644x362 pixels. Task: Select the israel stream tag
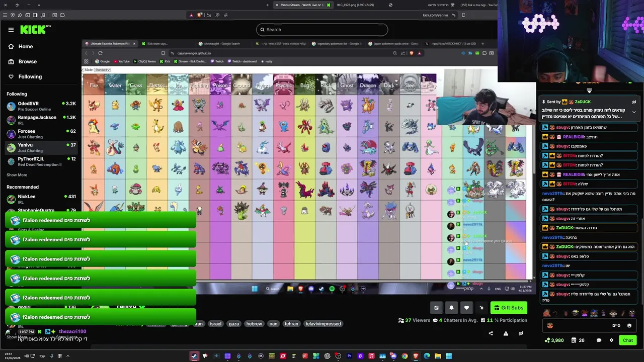(x=215, y=324)
